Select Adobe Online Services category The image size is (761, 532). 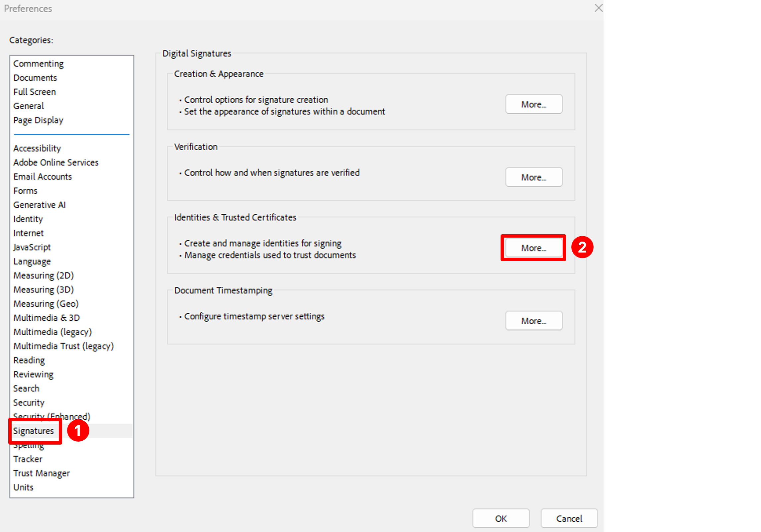point(56,162)
